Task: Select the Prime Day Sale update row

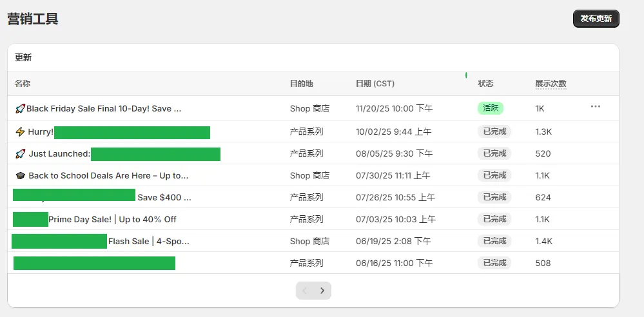Action: 112,220
